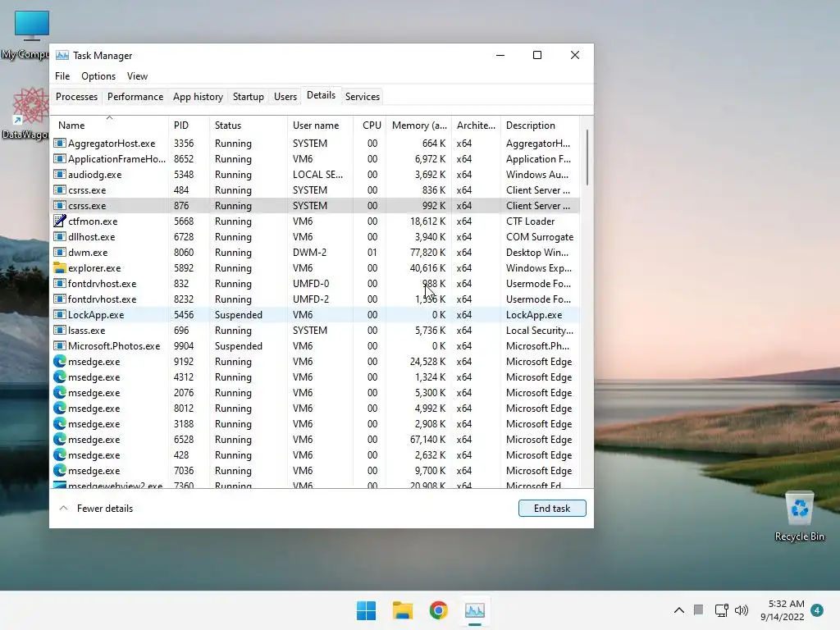The height and width of the screenshot is (630, 840).
Task: Open the clock showing 5:32 AM
Action: [782, 610]
